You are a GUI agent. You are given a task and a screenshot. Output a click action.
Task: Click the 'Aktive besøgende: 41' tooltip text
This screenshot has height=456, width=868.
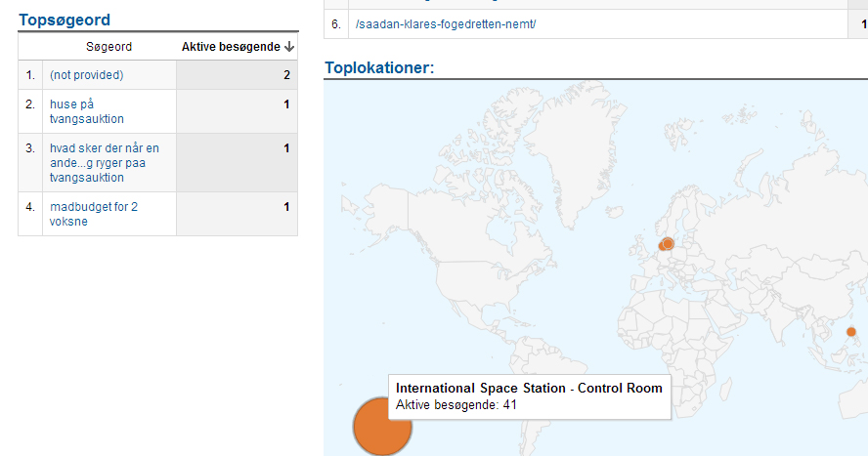456,404
